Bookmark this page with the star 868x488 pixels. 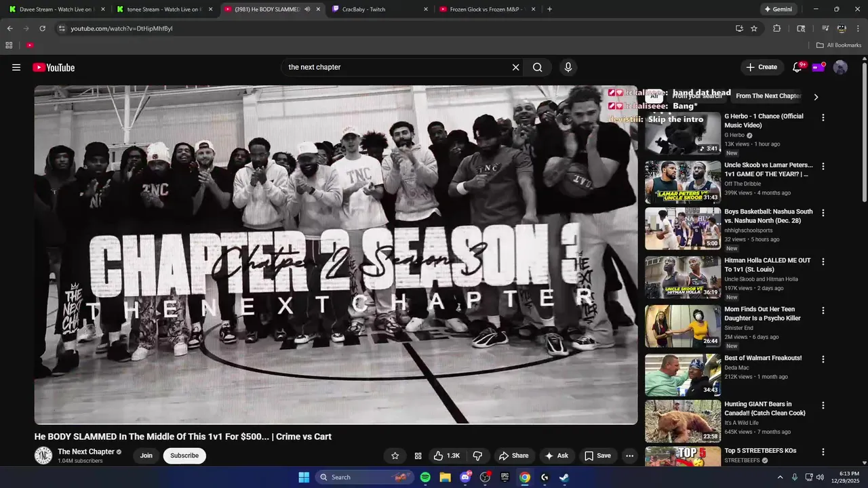[754, 28]
